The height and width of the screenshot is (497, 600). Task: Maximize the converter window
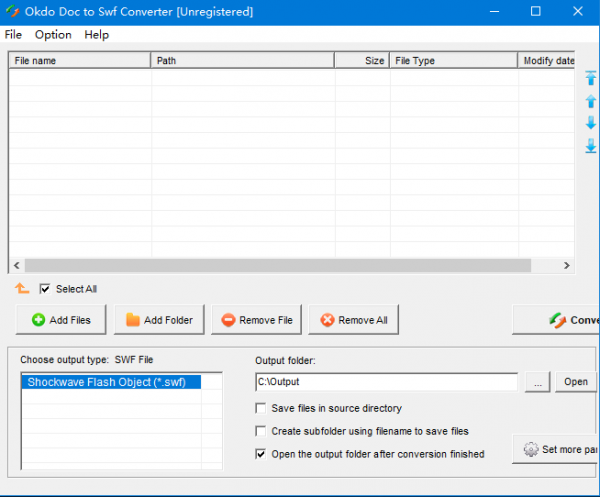coord(536,12)
